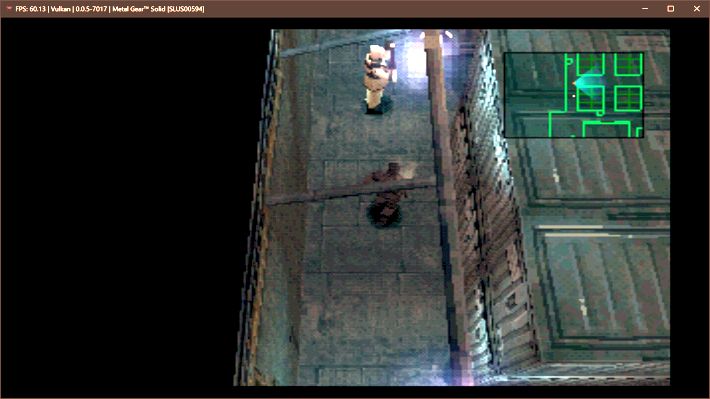This screenshot has height=399, width=710.
Task: Click the RPCS3 app icon in title bar
Action: point(9,9)
